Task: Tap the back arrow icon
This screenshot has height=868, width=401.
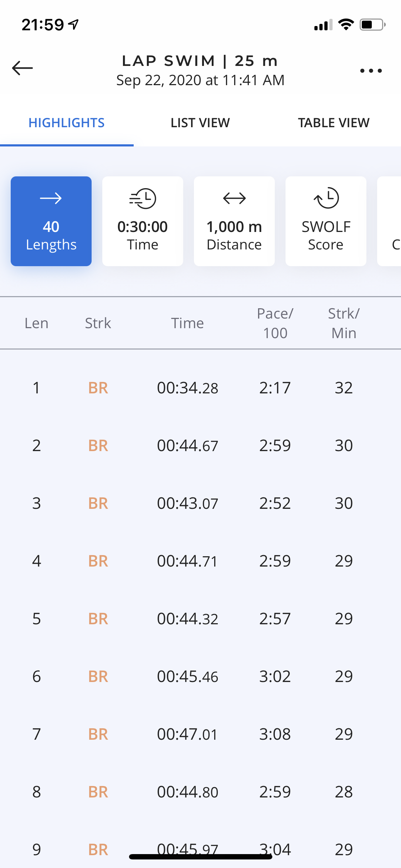Action: [x=22, y=68]
